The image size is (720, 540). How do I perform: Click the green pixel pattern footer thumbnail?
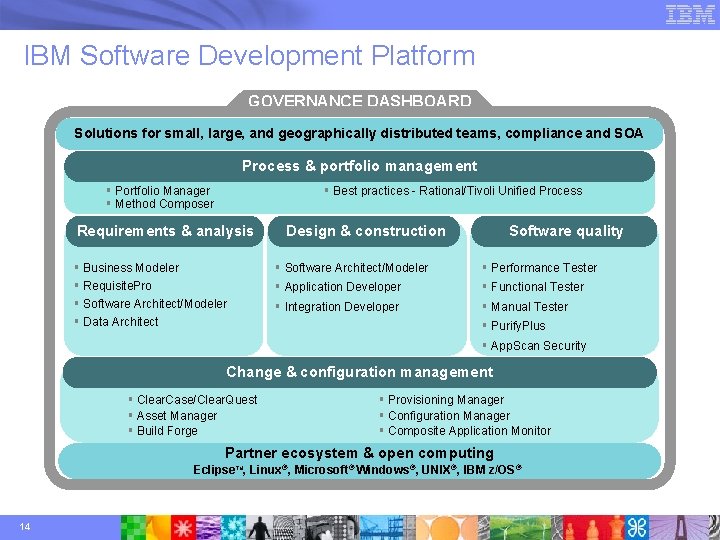tap(133, 528)
